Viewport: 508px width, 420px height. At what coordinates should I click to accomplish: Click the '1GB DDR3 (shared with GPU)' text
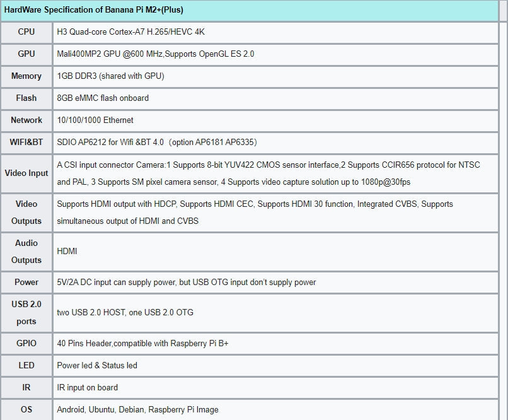click(110, 76)
